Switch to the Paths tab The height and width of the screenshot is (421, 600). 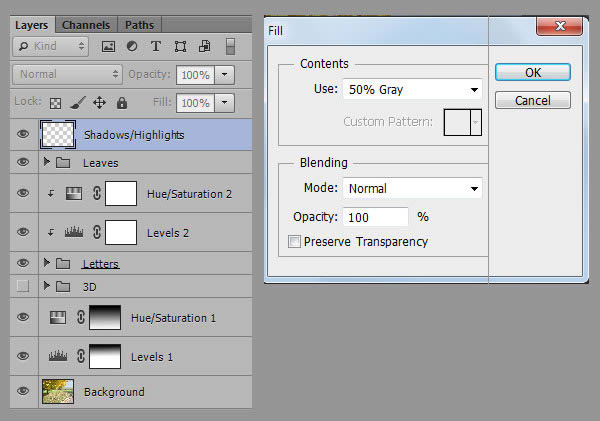pos(139,24)
